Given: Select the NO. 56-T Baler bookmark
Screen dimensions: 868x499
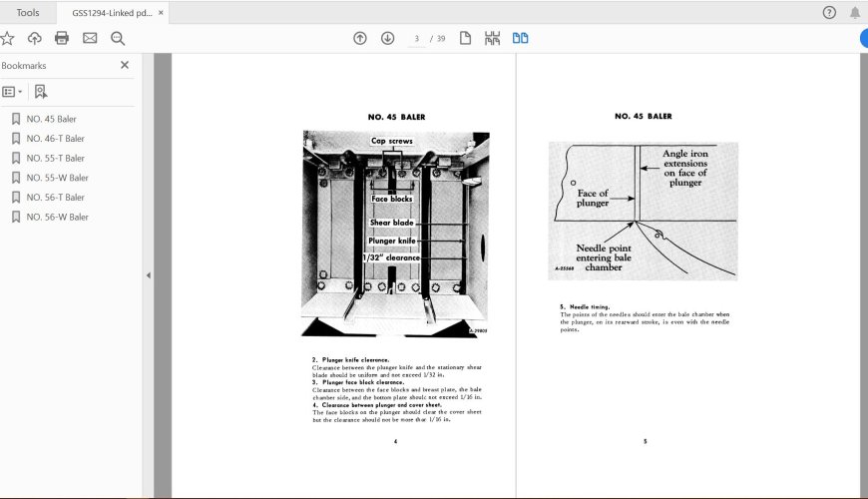Looking at the screenshot, I should 56,198.
